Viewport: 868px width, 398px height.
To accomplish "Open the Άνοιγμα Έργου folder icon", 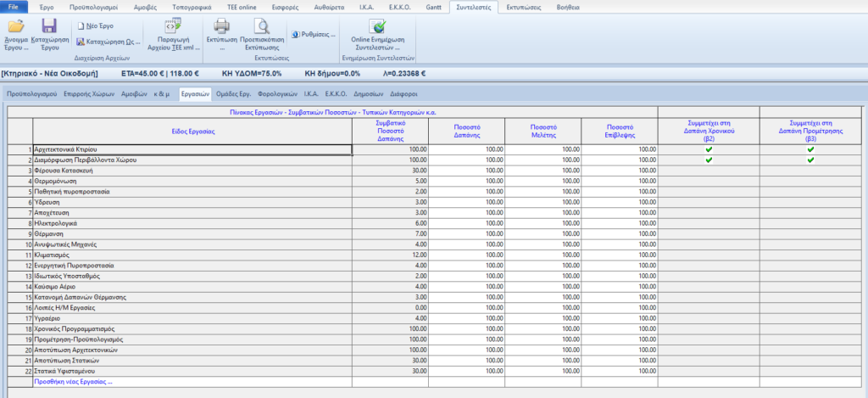I will (x=15, y=26).
